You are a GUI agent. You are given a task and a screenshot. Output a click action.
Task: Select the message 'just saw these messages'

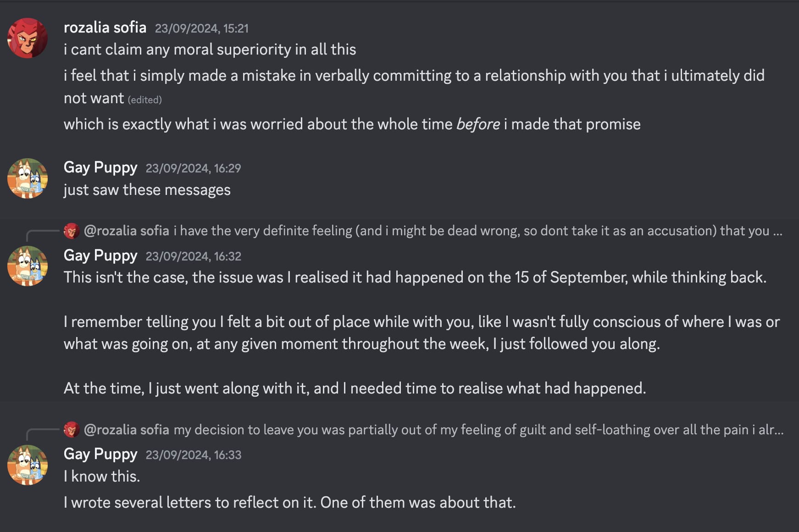pyautogui.click(x=147, y=189)
